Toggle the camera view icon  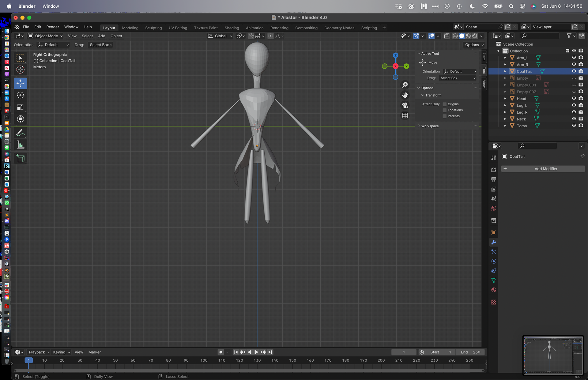click(405, 105)
